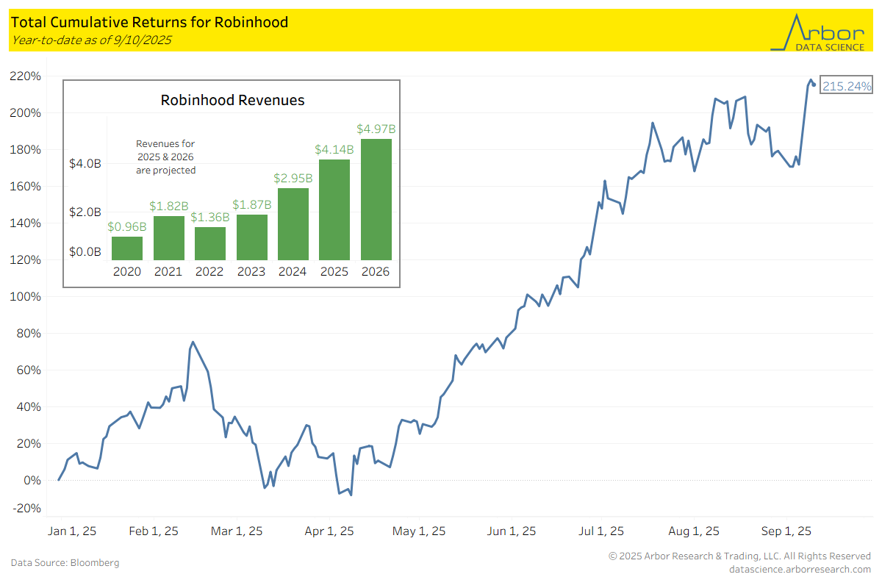
Task: Click the projected revenues note text
Action: pos(165,157)
